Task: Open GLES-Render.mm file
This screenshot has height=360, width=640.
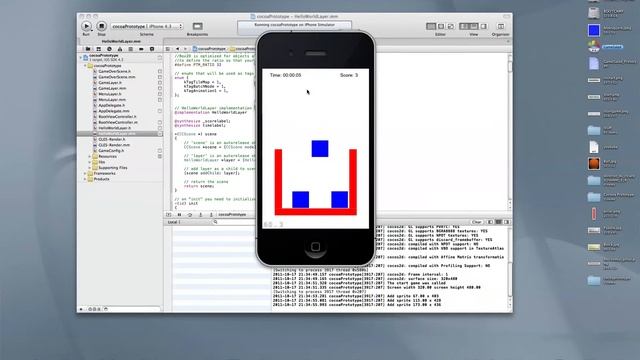Action: [x=114, y=145]
